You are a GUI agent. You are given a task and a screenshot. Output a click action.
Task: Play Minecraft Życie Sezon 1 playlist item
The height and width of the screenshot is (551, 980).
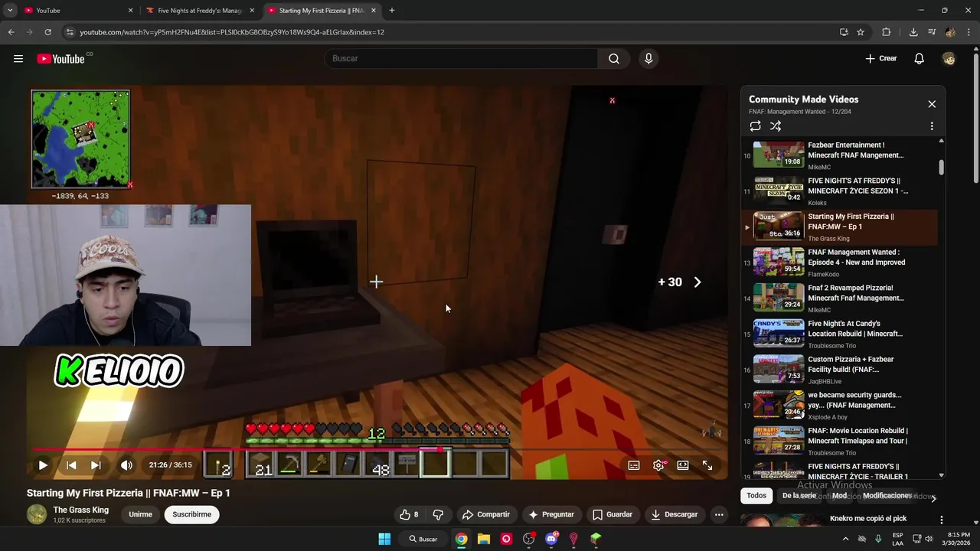click(x=840, y=191)
